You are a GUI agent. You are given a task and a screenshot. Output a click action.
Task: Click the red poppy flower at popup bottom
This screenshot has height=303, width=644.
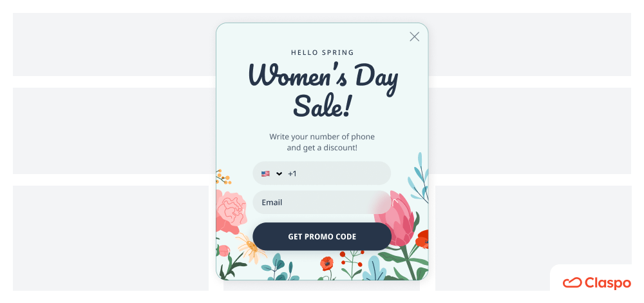click(327, 263)
